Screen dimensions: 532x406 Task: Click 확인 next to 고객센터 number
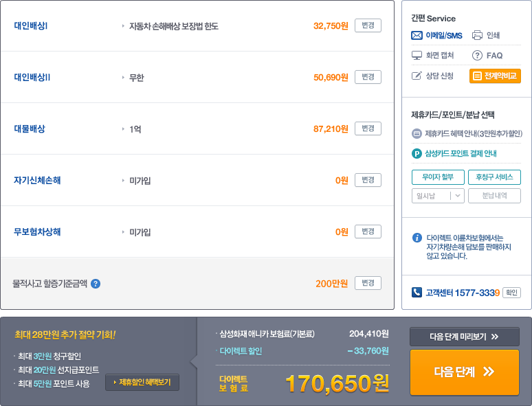coord(511,292)
